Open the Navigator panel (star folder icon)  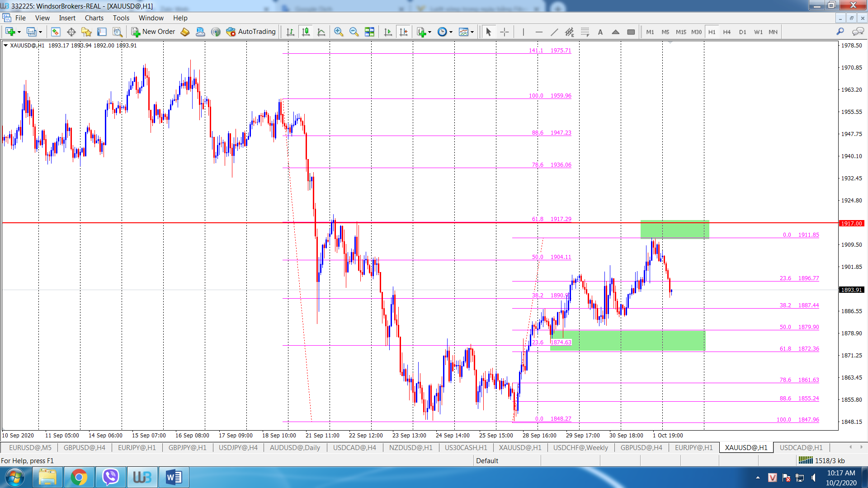pos(86,32)
